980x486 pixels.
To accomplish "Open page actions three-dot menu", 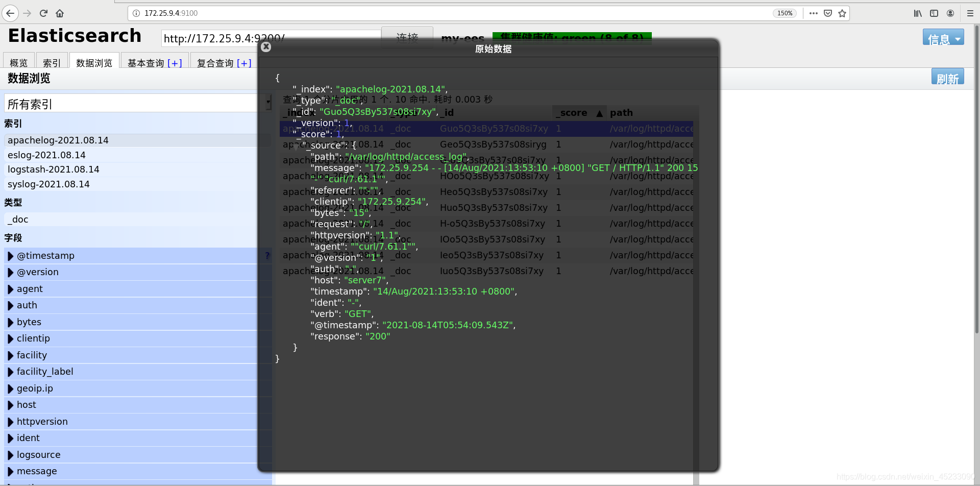I will coord(814,13).
